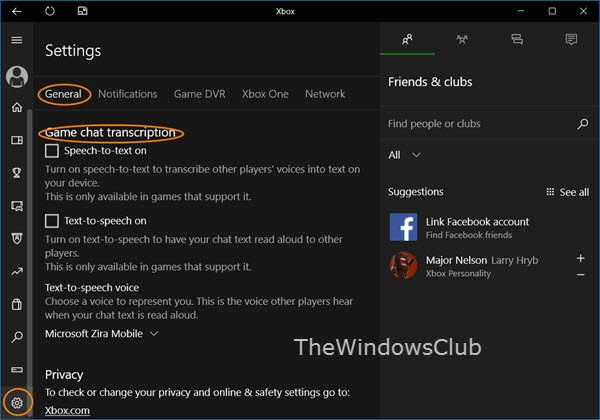Open Clubs shield icon in sidebar
600x420 pixels.
(x=17, y=239)
